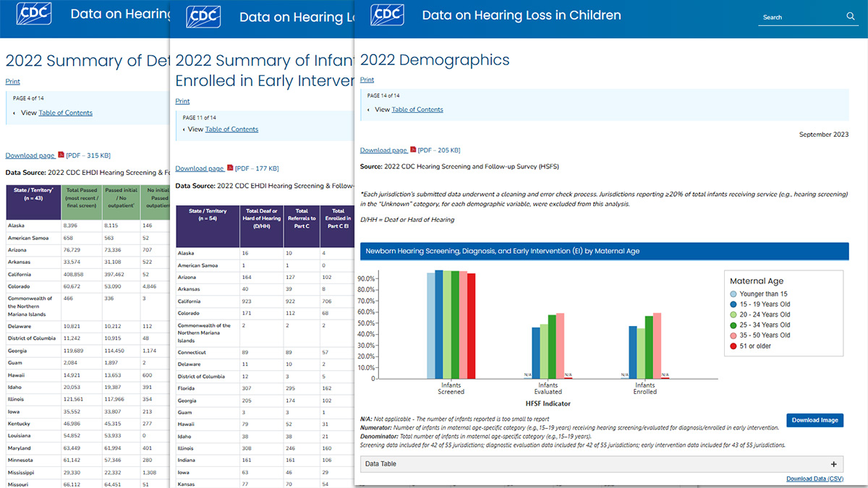Click 'Data on Hearing Loss in Children' header title
868x488 pixels.
[522, 14]
